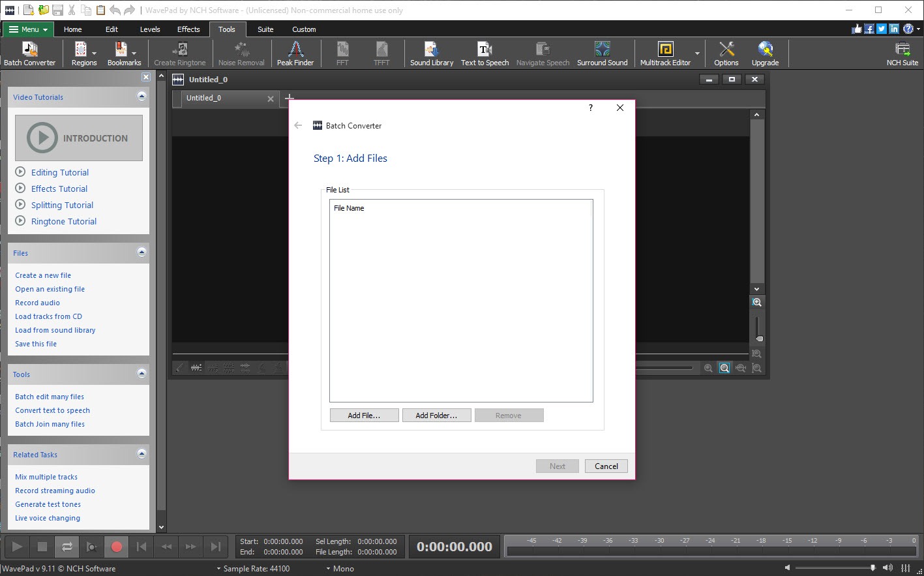
Task: Launch the Surround Sound editor
Action: tap(602, 53)
